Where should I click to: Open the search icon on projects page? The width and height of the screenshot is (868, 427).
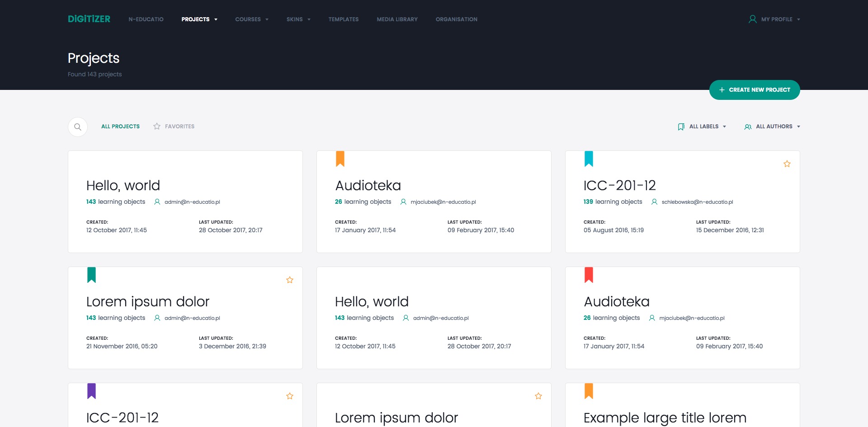77,127
